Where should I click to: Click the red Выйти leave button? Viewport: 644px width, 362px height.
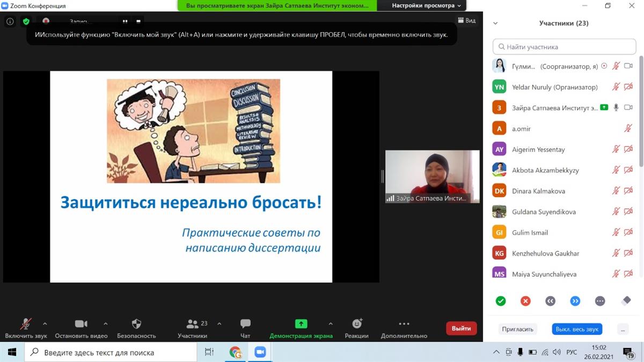[461, 328]
